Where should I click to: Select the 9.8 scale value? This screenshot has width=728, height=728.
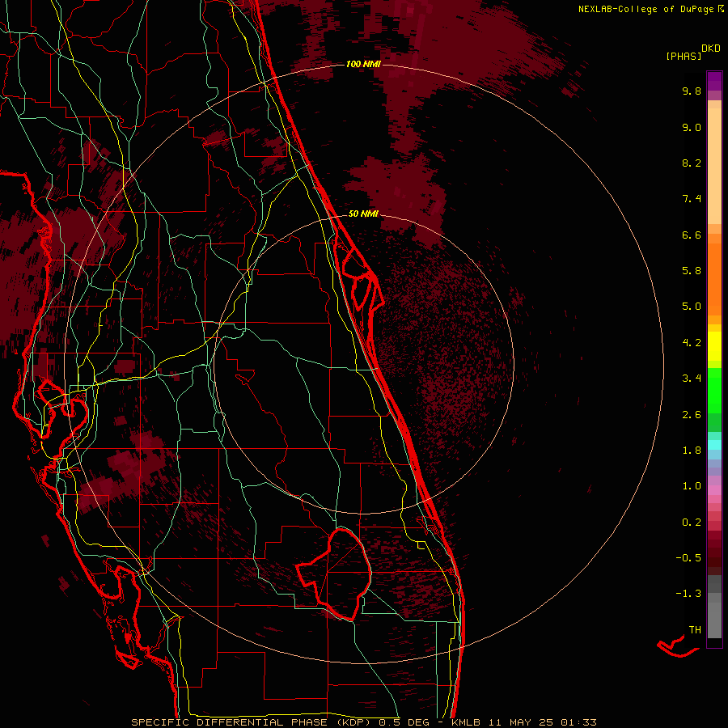(x=692, y=91)
